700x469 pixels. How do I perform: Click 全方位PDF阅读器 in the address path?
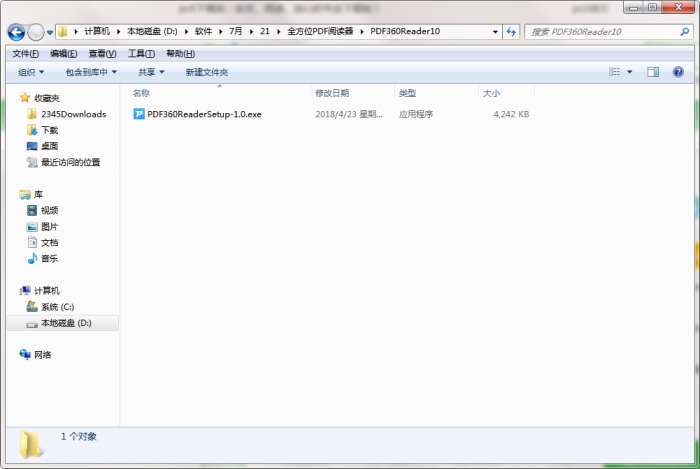[320, 31]
